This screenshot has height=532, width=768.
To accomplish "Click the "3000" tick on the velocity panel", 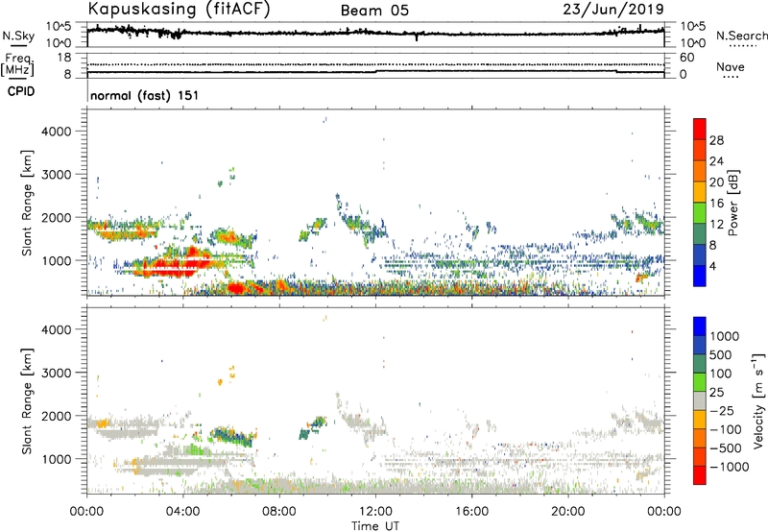I will [56, 373].
